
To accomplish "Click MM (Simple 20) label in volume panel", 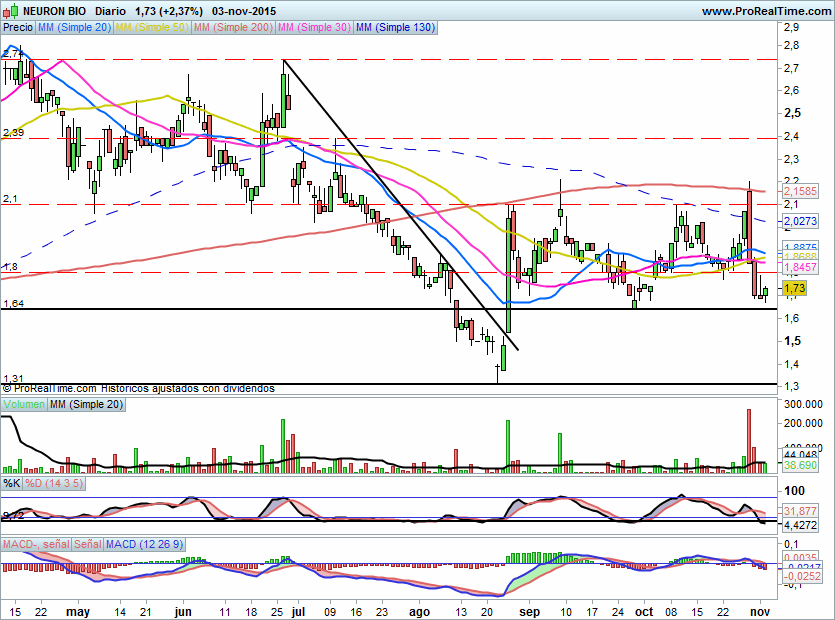I will [x=86, y=404].
